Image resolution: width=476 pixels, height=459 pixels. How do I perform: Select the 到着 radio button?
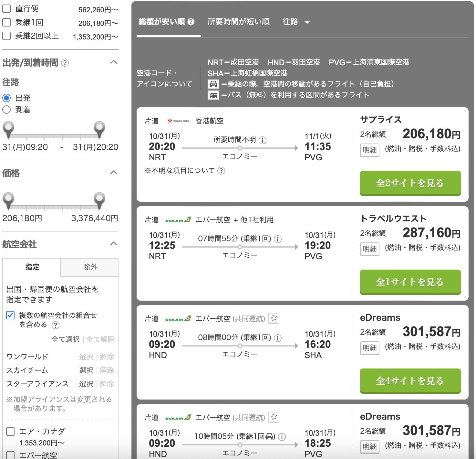click(6, 110)
